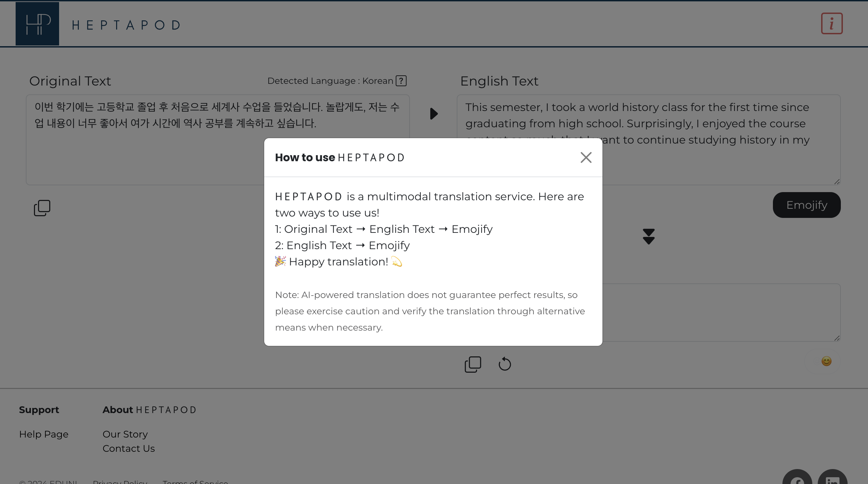Click the Privacy Policy footer link
The image size is (868, 484).
point(120,481)
